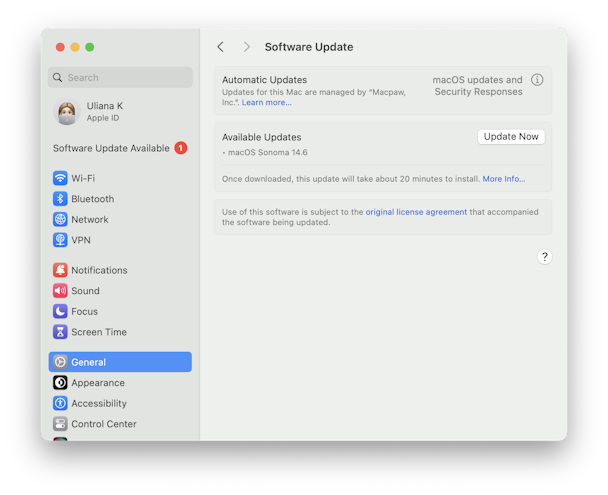Click the Control Center icon
This screenshot has width=608, height=495.
pyautogui.click(x=60, y=424)
